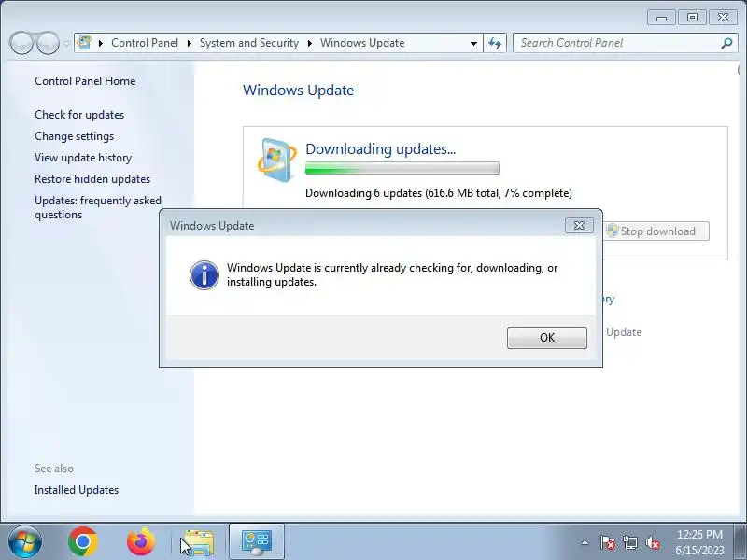Viewport: 747px width, 560px height.
Task: Open the Windows Start button
Action: pos(25,541)
